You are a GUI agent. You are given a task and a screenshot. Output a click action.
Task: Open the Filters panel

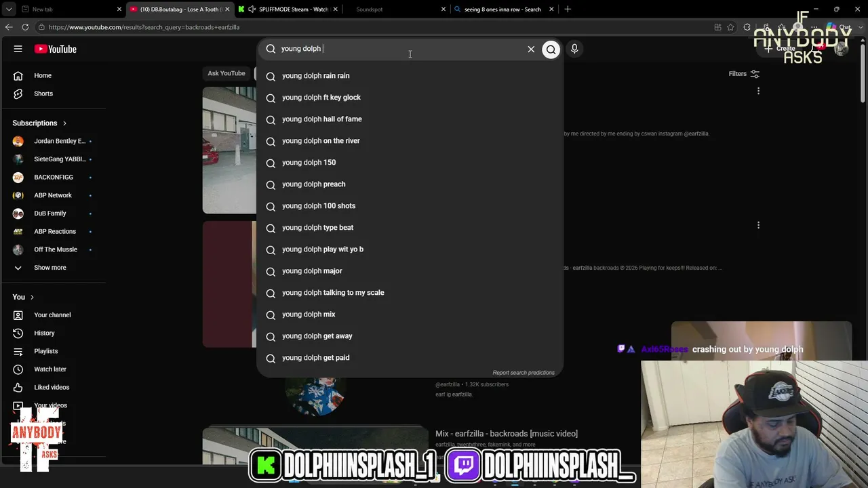(744, 74)
